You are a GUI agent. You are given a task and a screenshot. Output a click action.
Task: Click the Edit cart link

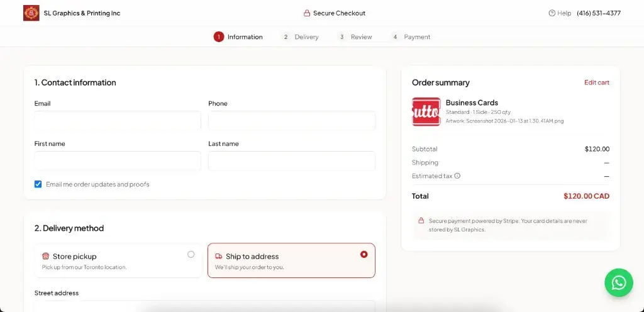pos(597,82)
